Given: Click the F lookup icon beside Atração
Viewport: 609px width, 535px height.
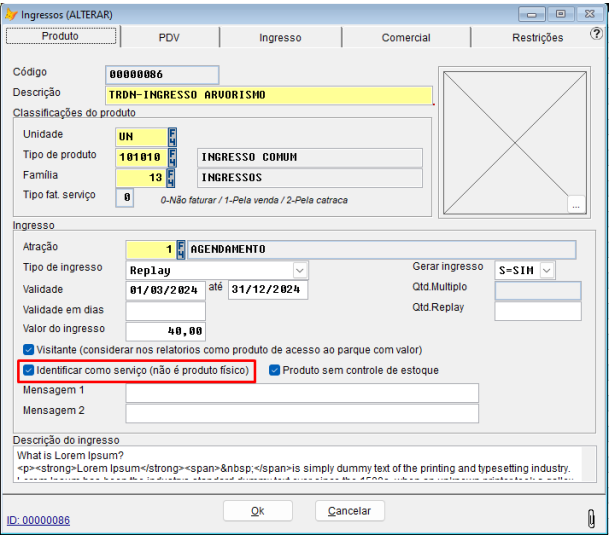Looking at the screenshot, I should click(181, 250).
